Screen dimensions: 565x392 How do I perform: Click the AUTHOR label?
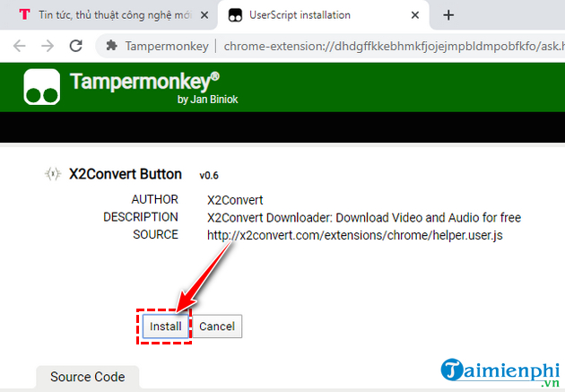click(154, 199)
